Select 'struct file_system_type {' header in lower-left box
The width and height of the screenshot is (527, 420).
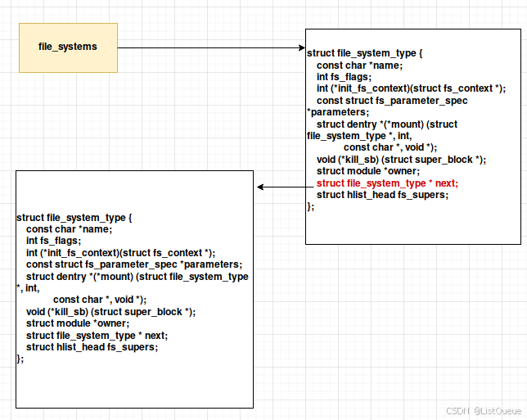(x=74, y=218)
